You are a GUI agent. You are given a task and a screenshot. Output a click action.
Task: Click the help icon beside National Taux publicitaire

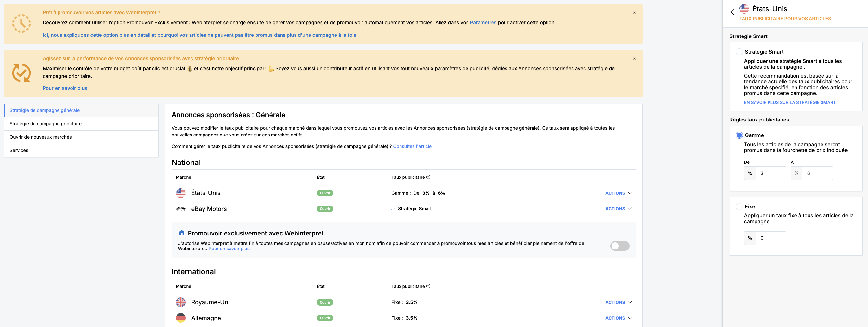pyautogui.click(x=428, y=177)
